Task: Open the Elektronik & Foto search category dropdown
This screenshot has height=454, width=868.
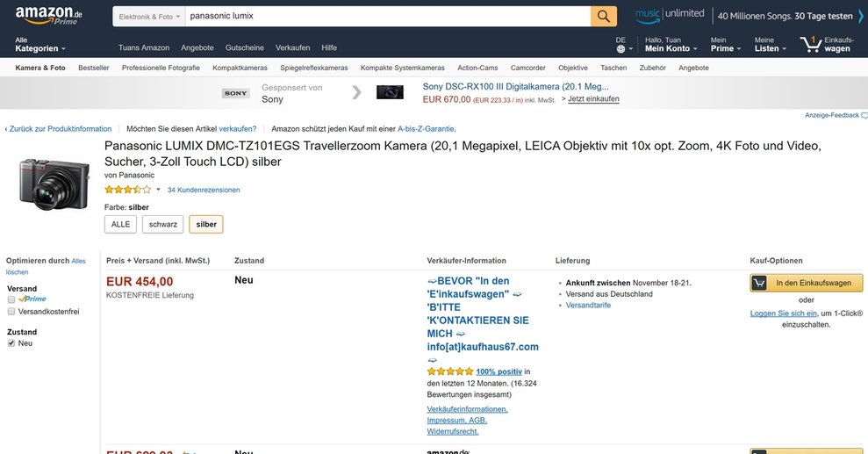Action: point(149,17)
